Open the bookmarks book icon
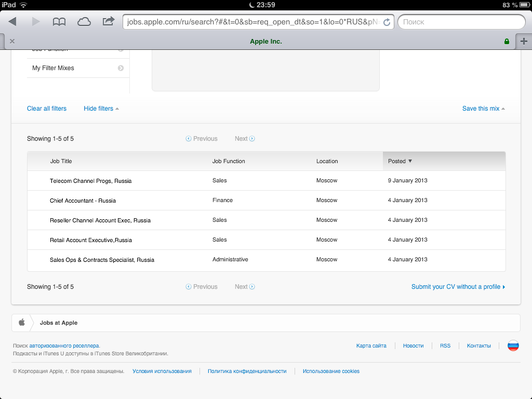The image size is (532, 399). pos(59,22)
